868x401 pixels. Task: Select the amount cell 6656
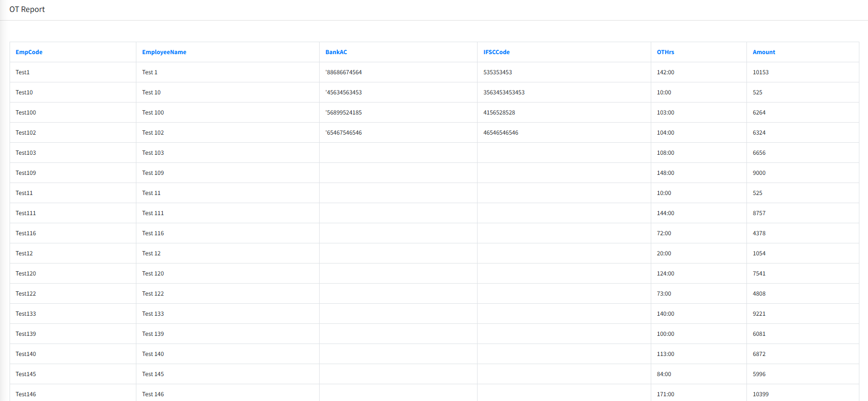click(x=759, y=153)
